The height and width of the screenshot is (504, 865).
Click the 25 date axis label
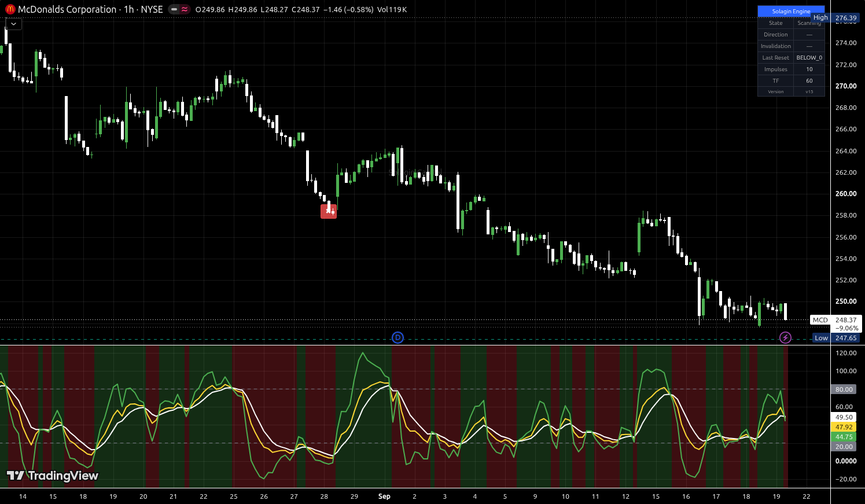pyautogui.click(x=234, y=496)
